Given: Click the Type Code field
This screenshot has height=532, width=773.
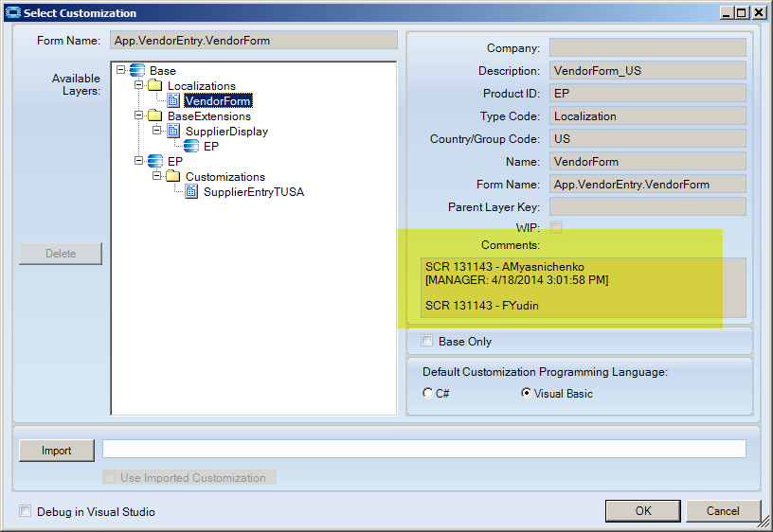Looking at the screenshot, I should (x=648, y=115).
